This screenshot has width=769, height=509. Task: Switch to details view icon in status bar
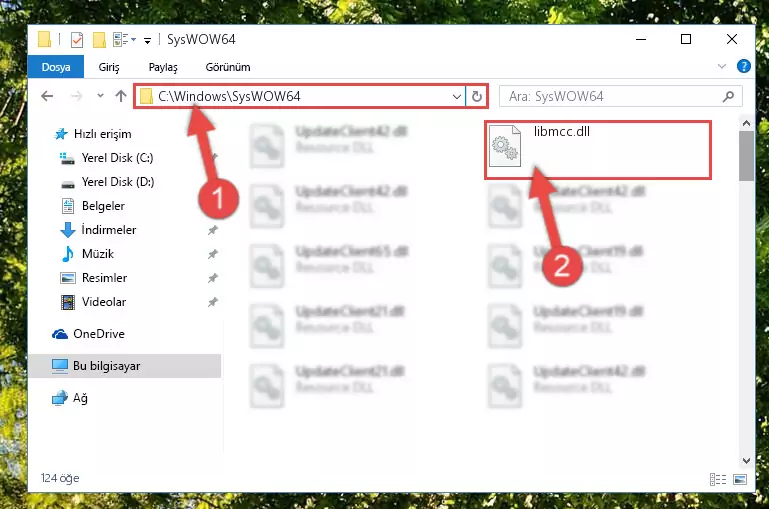pos(718,479)
